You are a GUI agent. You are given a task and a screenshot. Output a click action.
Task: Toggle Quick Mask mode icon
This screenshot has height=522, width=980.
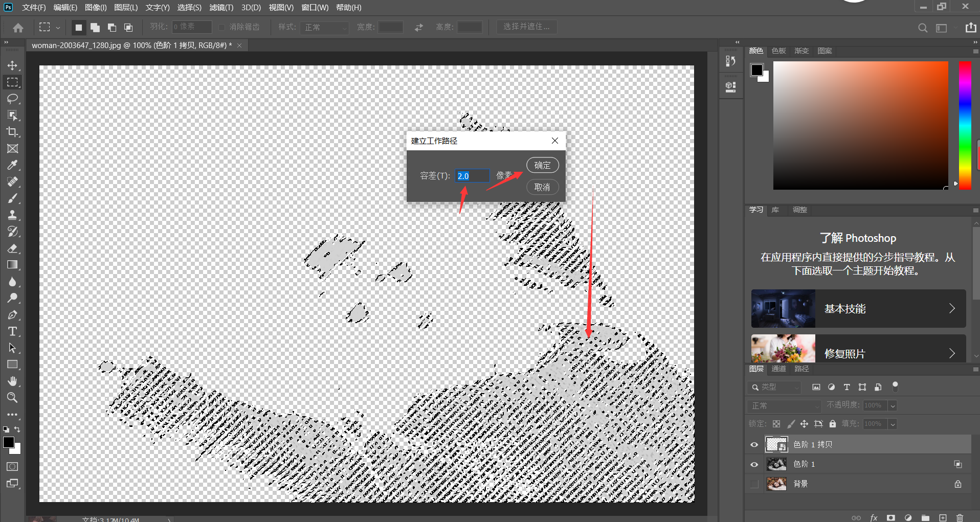[12, 467]
